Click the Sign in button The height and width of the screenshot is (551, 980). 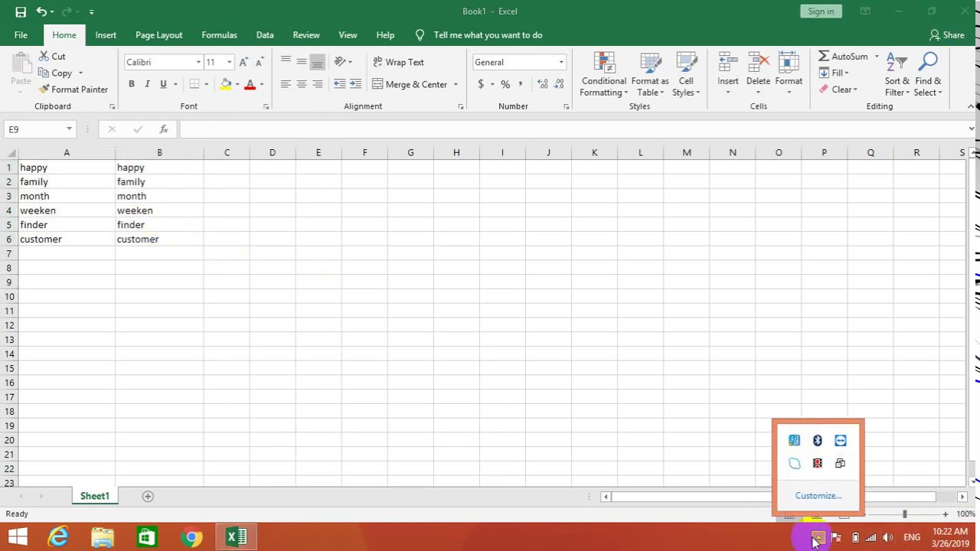(x=821, y=11)
